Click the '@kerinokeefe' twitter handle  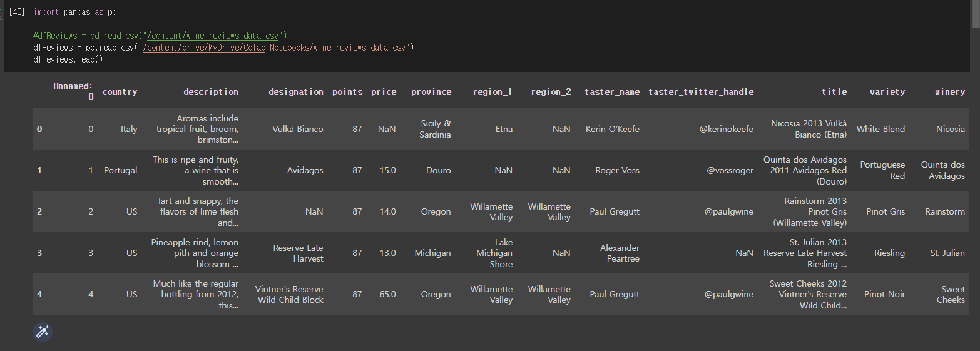[727, 129]
